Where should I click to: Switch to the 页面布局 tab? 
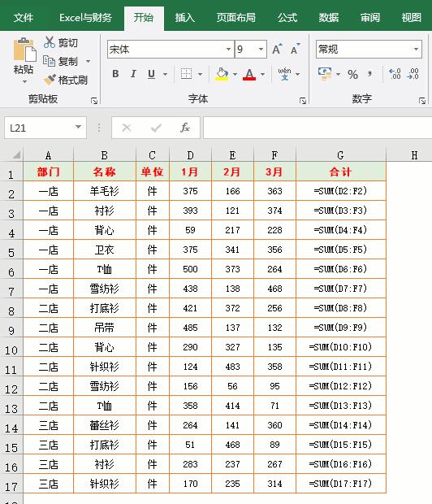(x=236, y=18)
